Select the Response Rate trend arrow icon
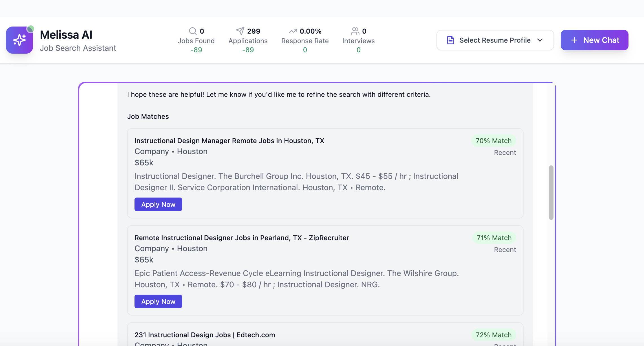Screen dimensions: 644x346 (x=293, y=31)
